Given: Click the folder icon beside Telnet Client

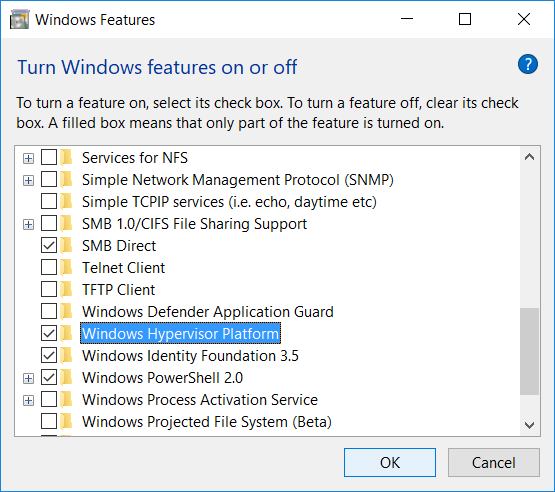Looking at the screenshot, I should point(66,268).
